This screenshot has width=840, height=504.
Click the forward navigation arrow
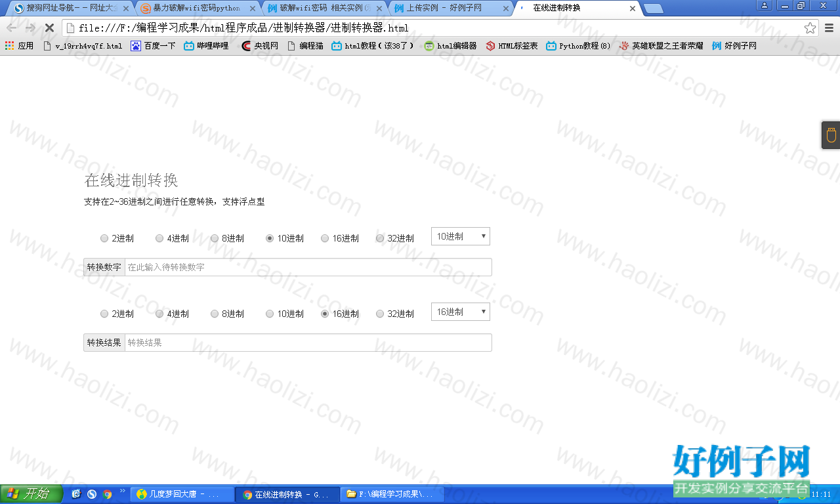pyautogui.click(x=30, y=28)
